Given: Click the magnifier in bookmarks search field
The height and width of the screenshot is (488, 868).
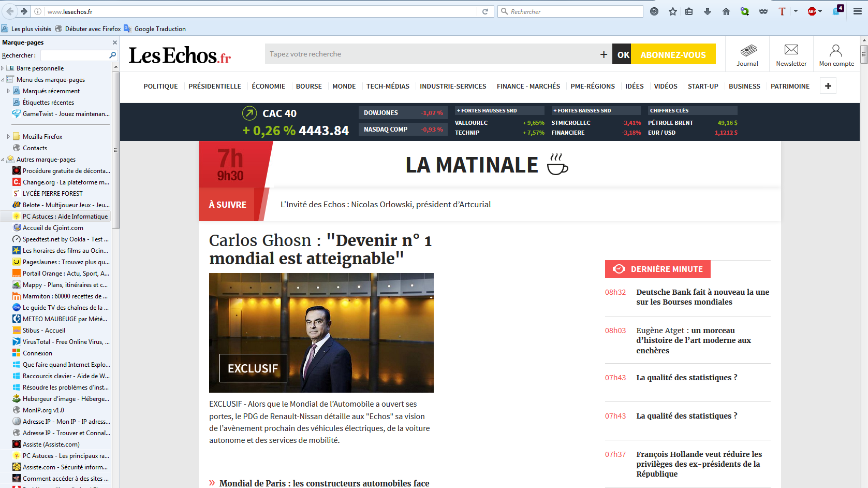Looking at the screenshot, I should click(112, 55).
